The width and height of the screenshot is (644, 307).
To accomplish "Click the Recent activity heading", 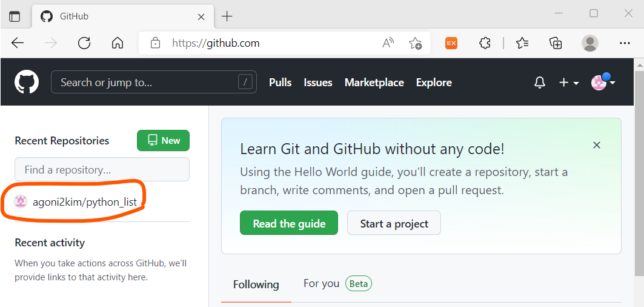I will (50, 243).
